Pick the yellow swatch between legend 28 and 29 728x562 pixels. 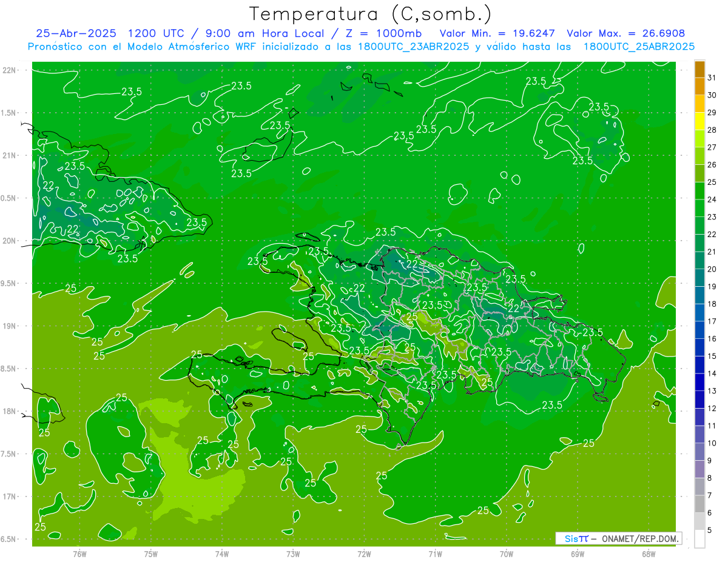699,121
